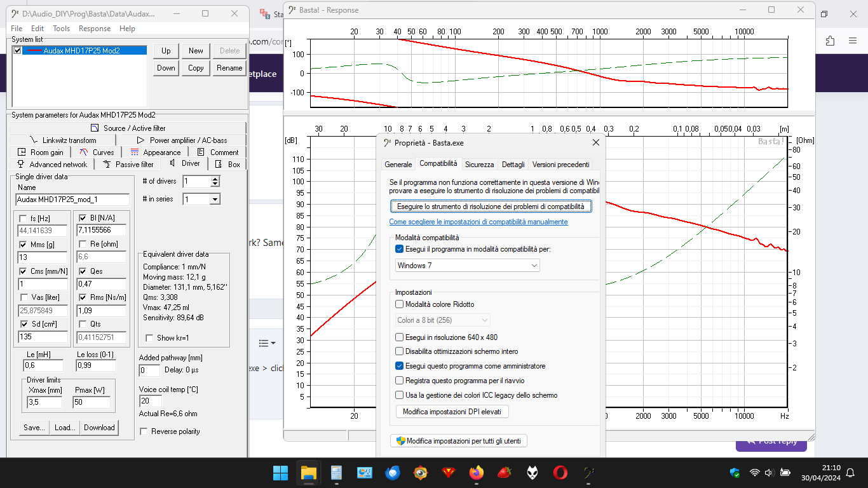The width and height of the screenshot is (868, 488).
Task: Launch the Calculator taskbar icon
Action: [336, 473]
